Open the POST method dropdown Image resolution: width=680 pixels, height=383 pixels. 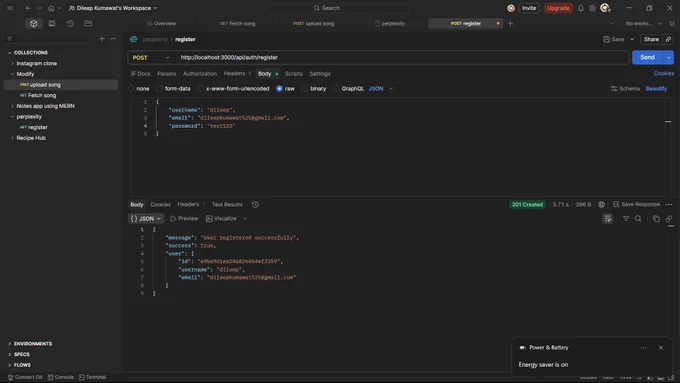[151, 57]
